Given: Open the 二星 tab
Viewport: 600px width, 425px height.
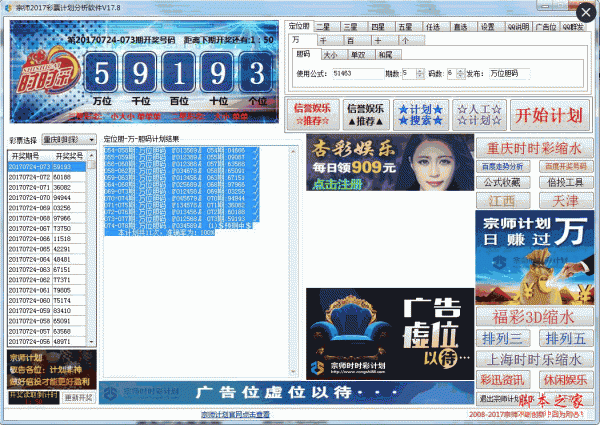Looking at the screenshot, I should coord(325,26).
